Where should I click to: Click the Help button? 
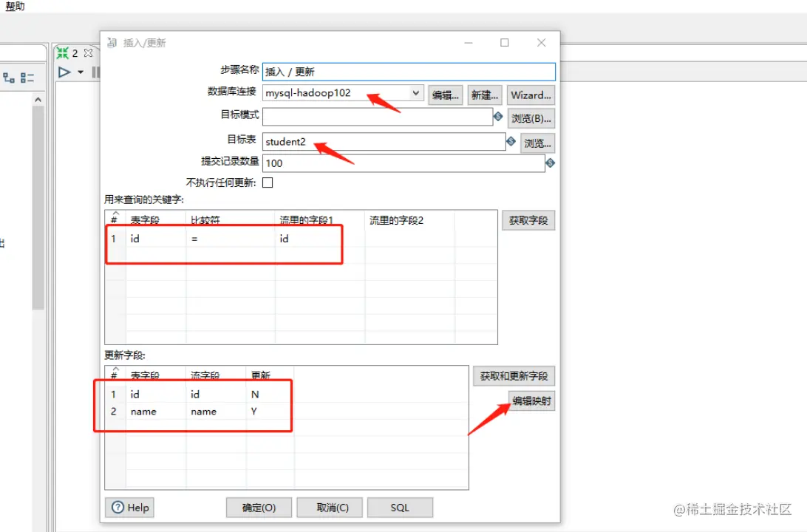[x=130, y=508]
